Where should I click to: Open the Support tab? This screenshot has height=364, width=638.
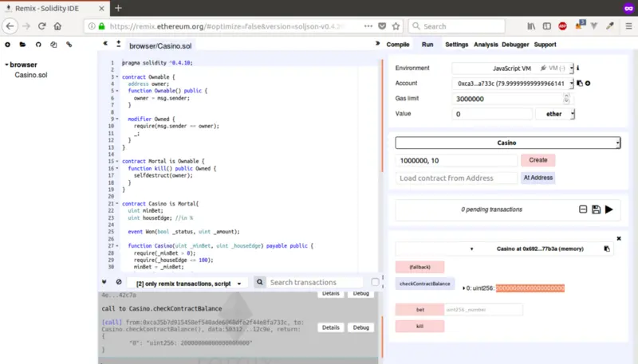545,45
